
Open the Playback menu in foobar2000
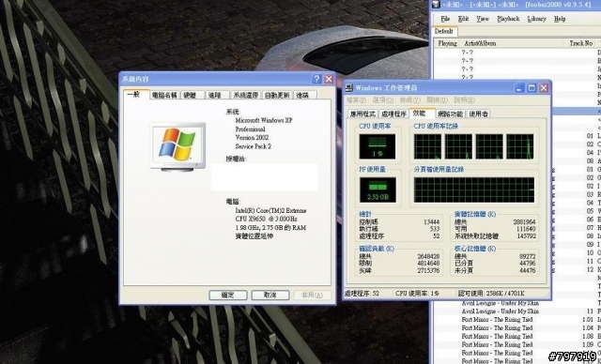tap(508, 19)
